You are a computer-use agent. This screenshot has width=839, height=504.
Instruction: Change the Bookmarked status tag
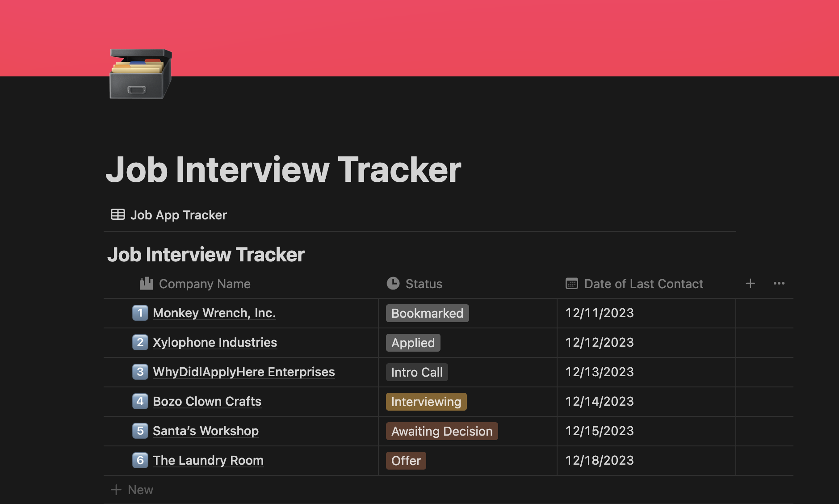point(428,313)
